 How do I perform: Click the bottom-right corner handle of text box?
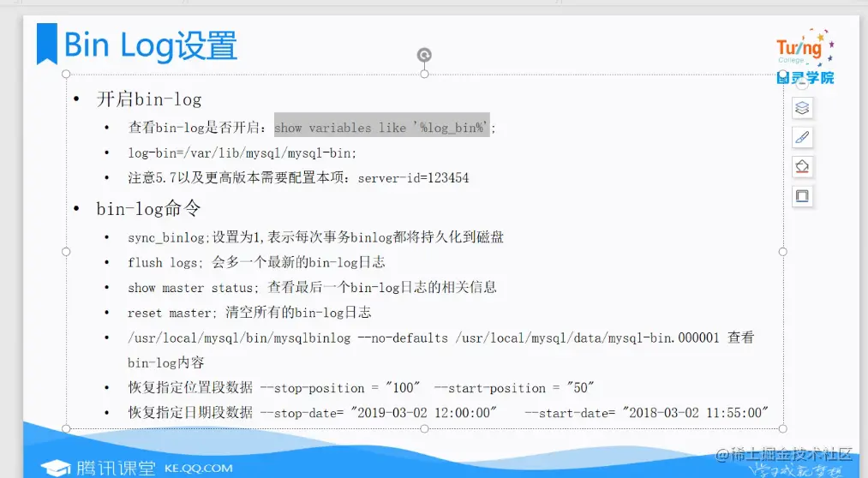(783, 429)
